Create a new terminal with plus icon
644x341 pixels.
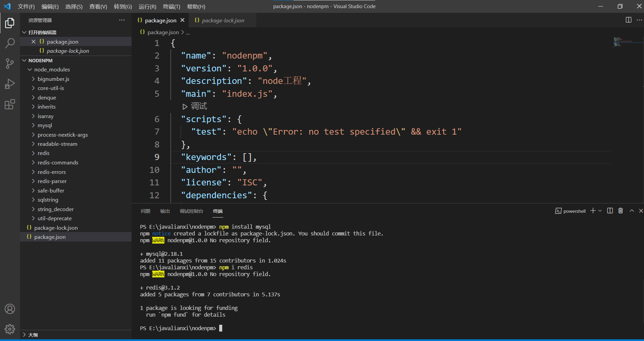593,211
